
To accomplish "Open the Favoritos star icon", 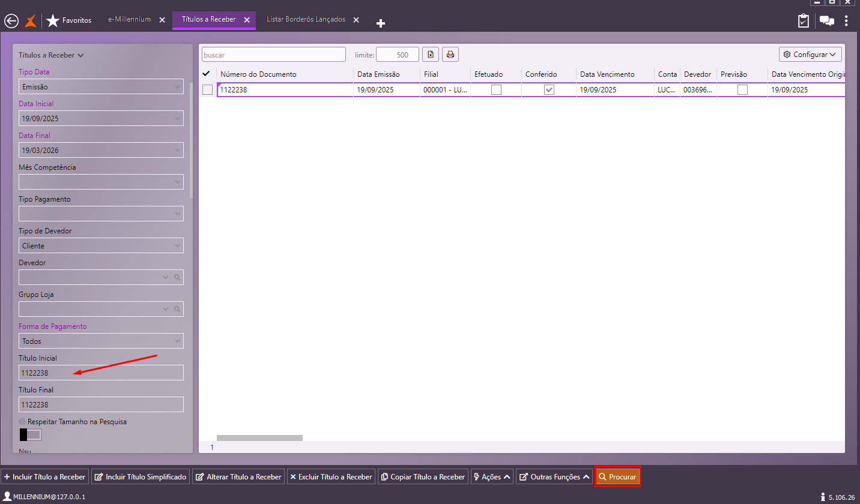I will pos(53,21).
